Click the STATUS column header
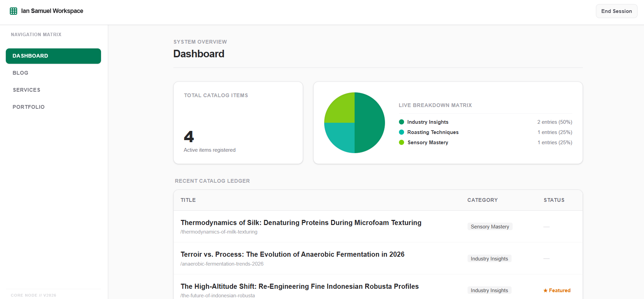 click(554, 200)
